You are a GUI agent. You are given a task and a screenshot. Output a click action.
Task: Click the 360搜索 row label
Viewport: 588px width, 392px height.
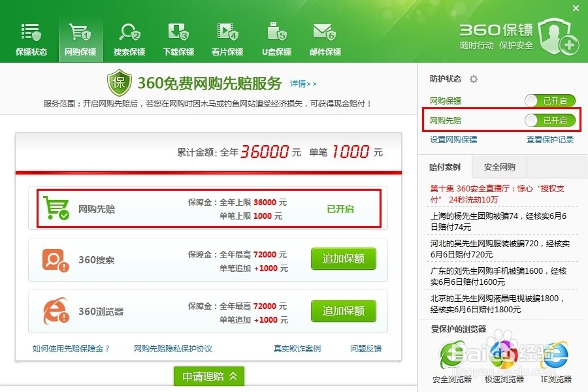[x=97, y=260]
